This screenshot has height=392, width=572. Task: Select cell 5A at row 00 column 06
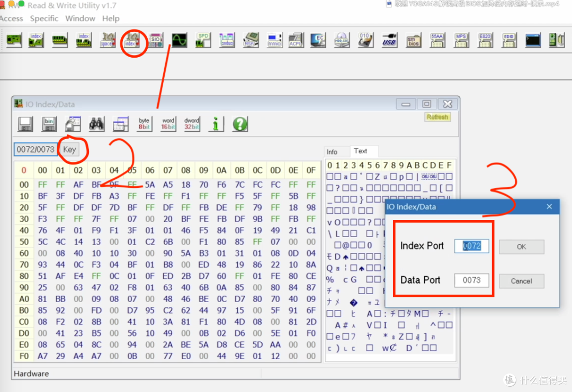150,185
